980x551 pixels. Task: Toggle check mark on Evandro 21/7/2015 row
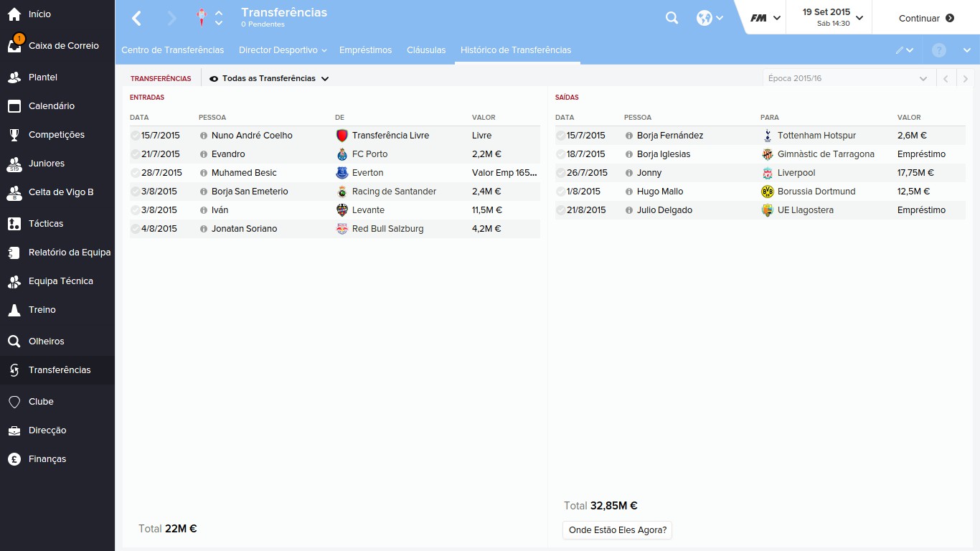[135, 154]
